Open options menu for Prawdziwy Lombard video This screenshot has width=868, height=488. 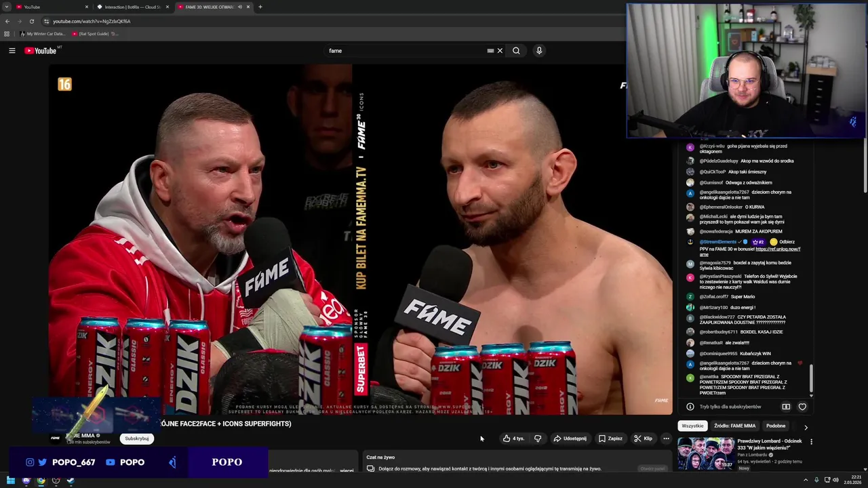pos(811,442)
